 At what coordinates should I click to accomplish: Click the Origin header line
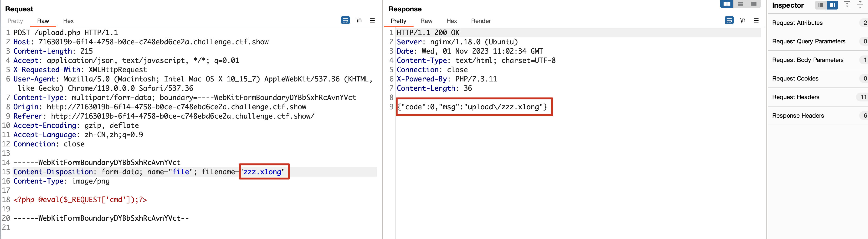[160, 107]
